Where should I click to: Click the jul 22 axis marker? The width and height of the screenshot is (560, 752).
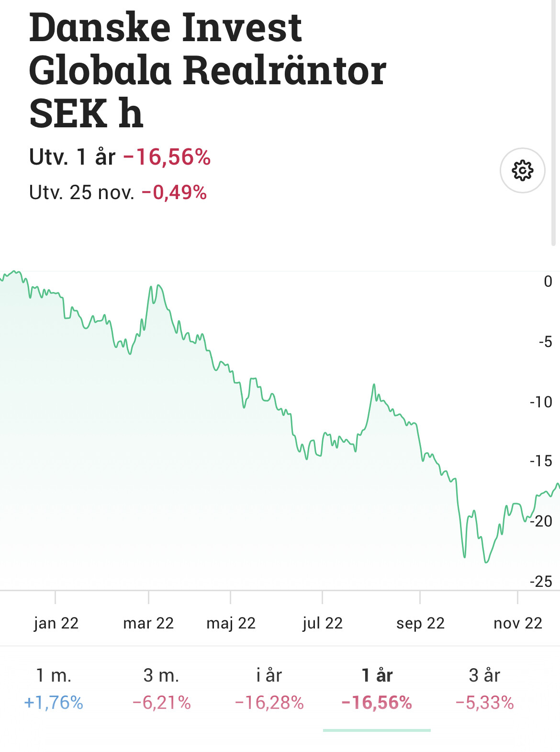tap(323, 623)
